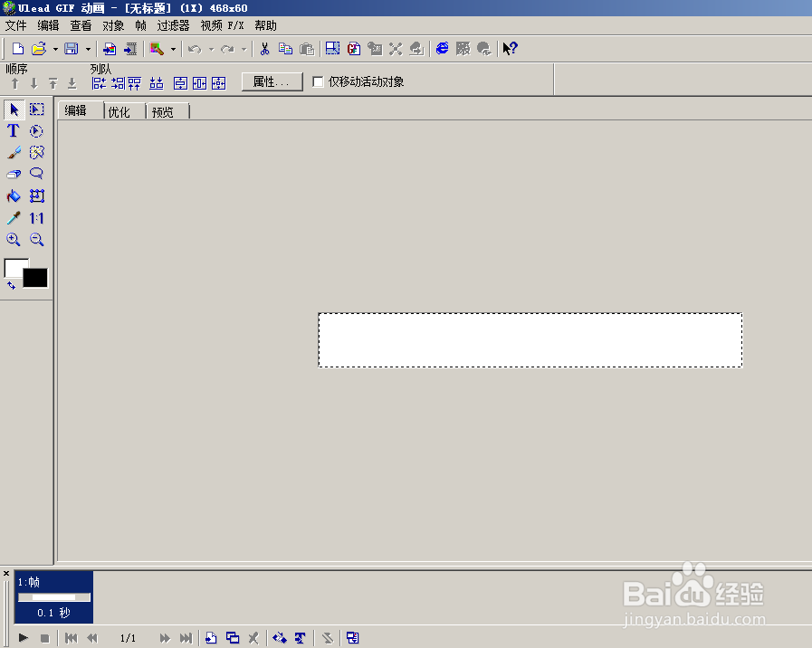The height and width of the screenshot is (648, 812).
Task: Cut selection with scissors icon
Action: [264, 49]
